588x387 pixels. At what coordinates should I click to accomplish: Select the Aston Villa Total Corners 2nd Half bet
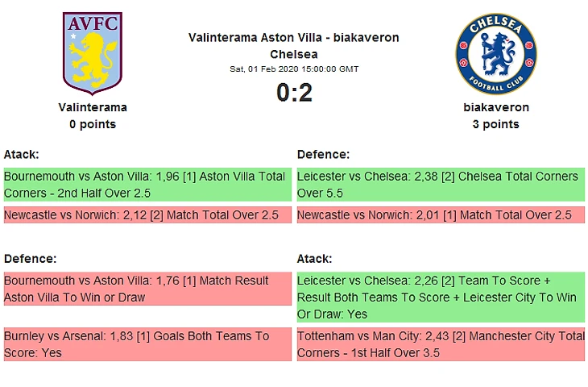[147, 185]
